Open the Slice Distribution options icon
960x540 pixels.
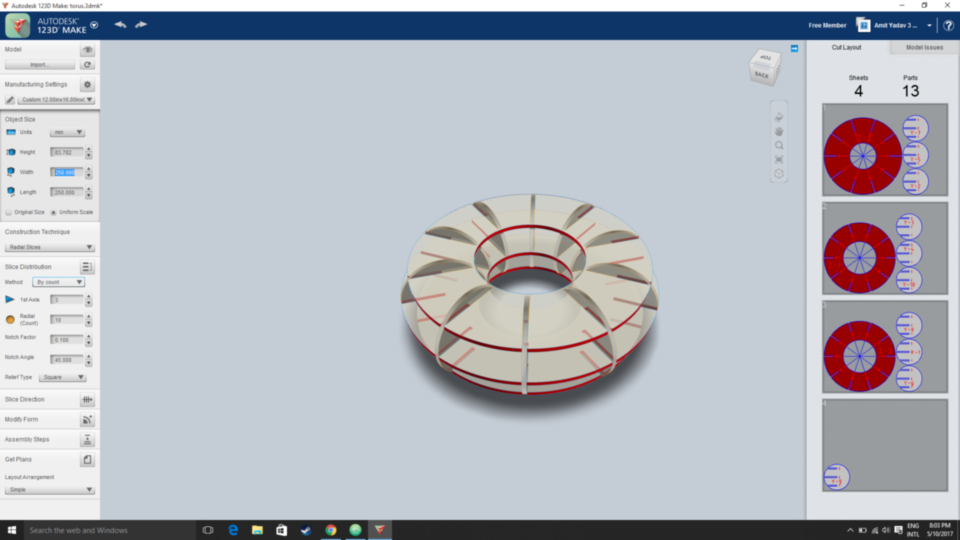(x=87, y=267)
